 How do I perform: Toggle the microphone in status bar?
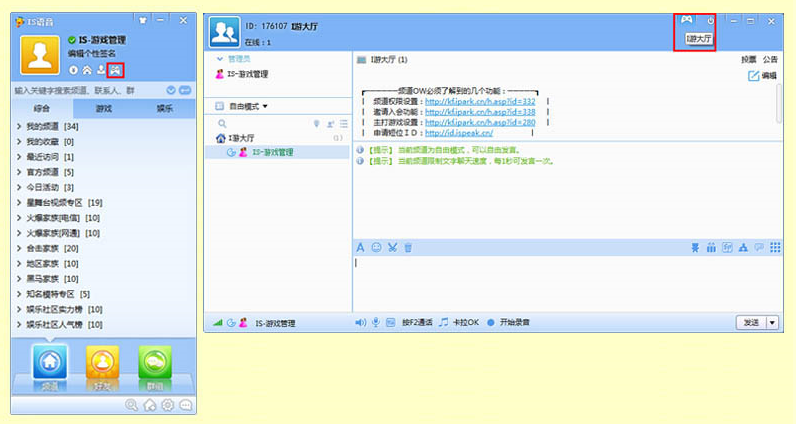point(377,323)
